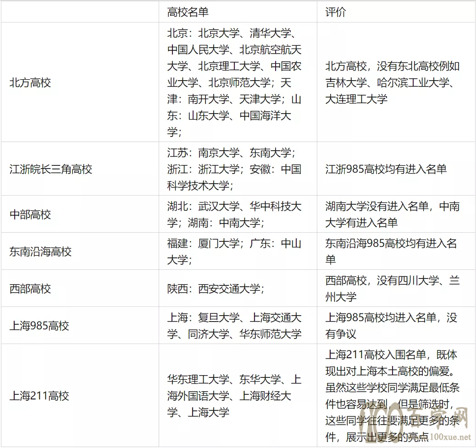Select the 西部高校 row label

[30, 289]
